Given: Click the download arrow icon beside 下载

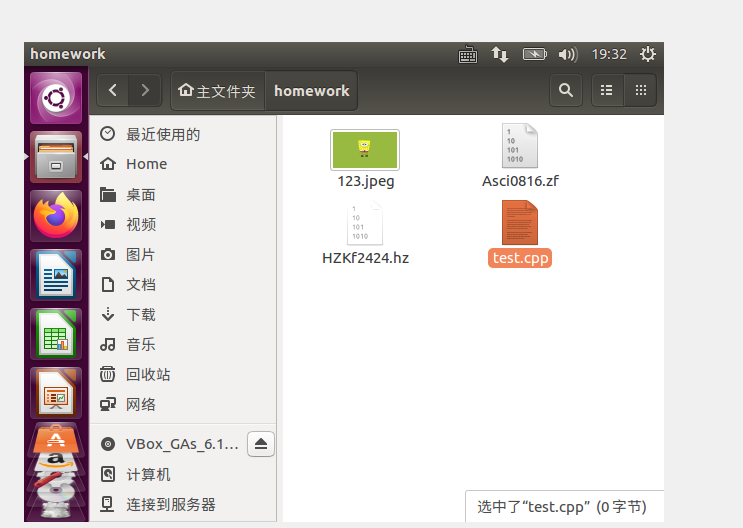Looking at the screenshot, I should point(108,314).
